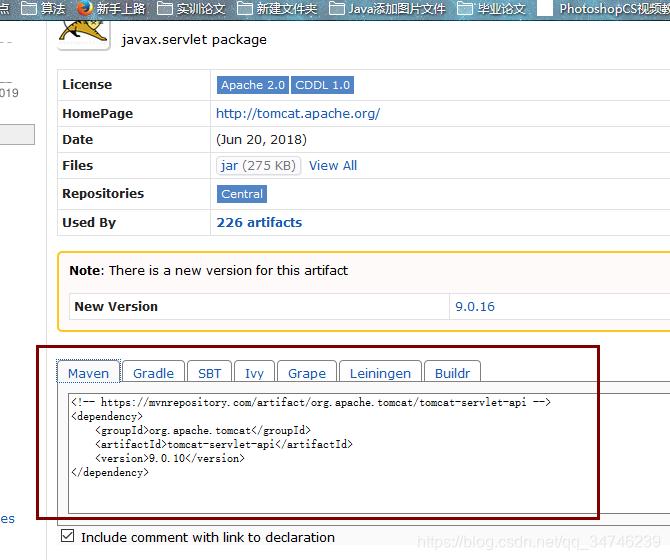Open the Java添加图片文件 bookmark folder

[x=387, y=8]
